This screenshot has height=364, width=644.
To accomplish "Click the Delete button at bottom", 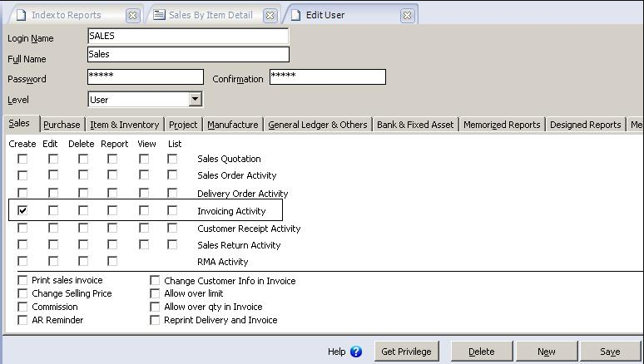I will pyautogui.click(x=481, y=352).
